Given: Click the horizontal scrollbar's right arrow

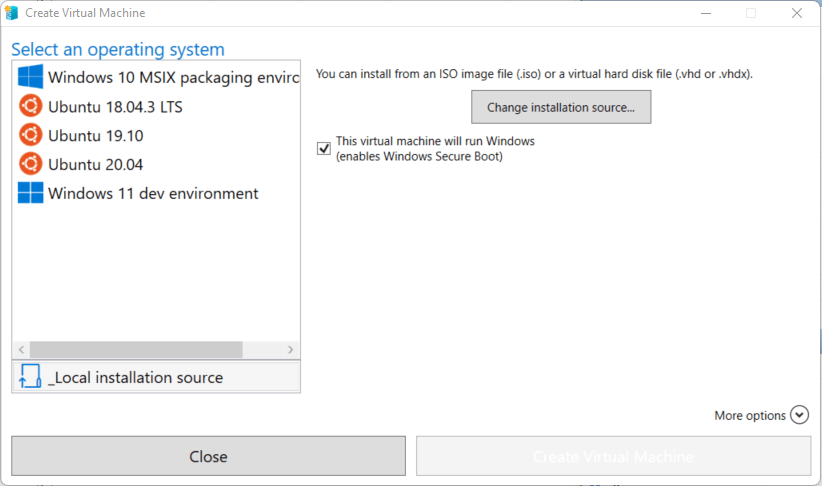Looking at the screenshot, I should coord(291,350).
